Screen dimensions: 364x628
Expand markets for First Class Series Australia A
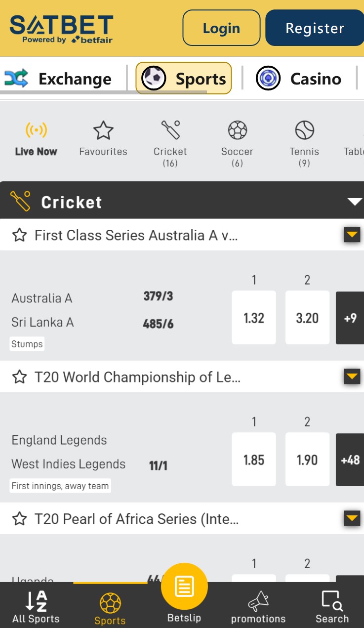click(x=352, y=235)
